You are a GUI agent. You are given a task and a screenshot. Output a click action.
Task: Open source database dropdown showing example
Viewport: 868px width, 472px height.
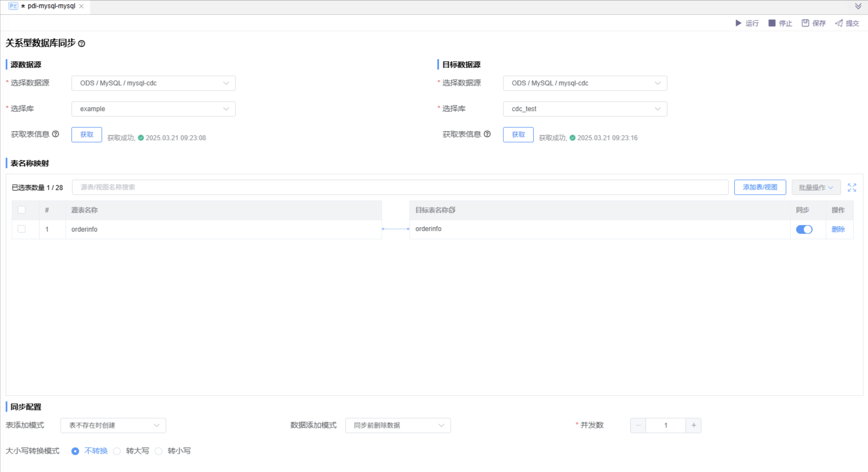153,109
